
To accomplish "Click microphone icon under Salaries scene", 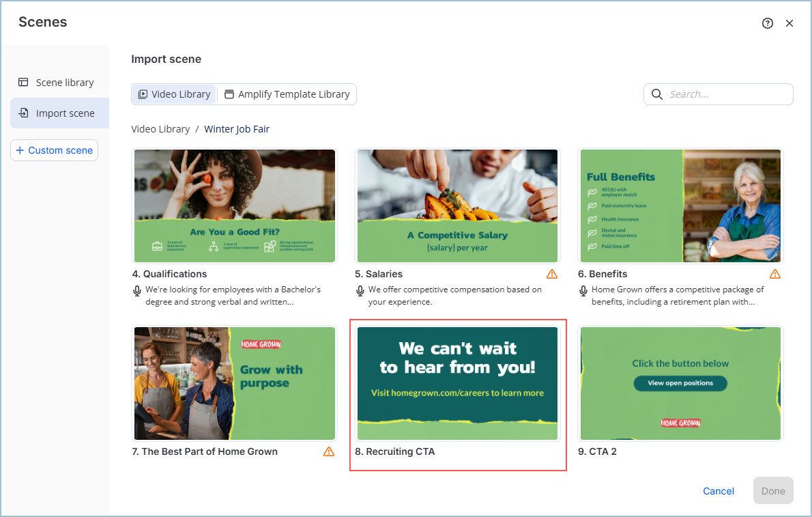I will (360, 290).
